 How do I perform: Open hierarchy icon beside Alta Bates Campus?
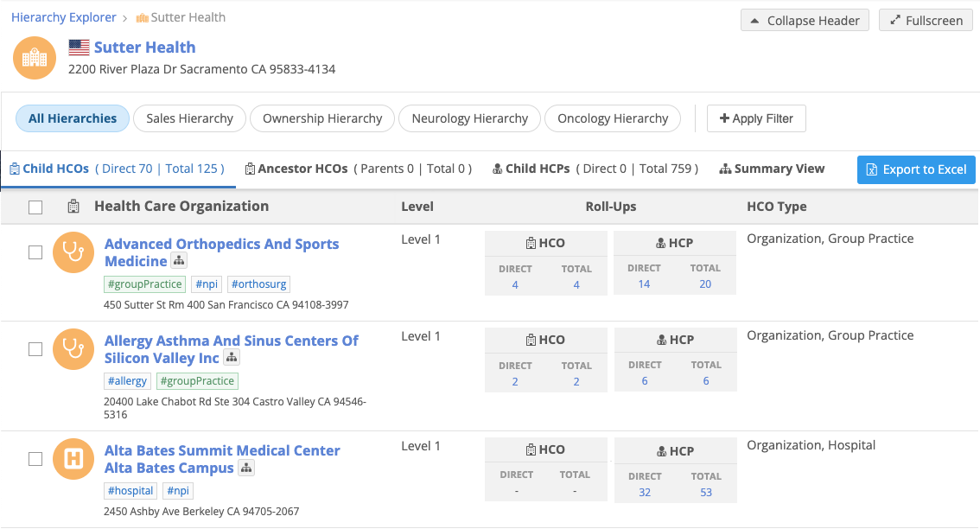pyautogui.click(x=246, y=468)
